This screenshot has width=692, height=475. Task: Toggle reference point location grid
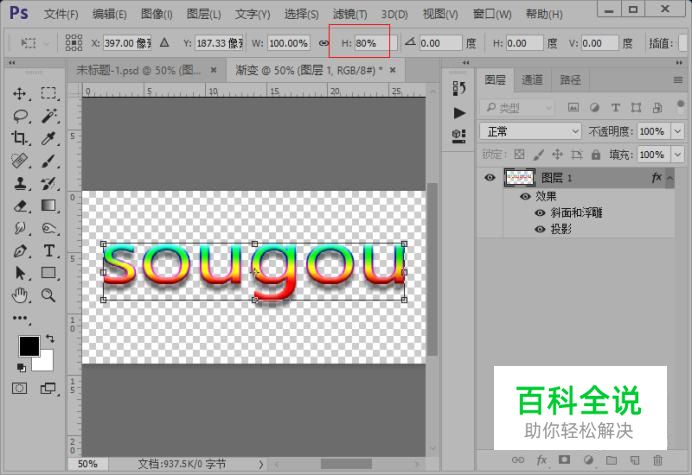click(74, 43)
